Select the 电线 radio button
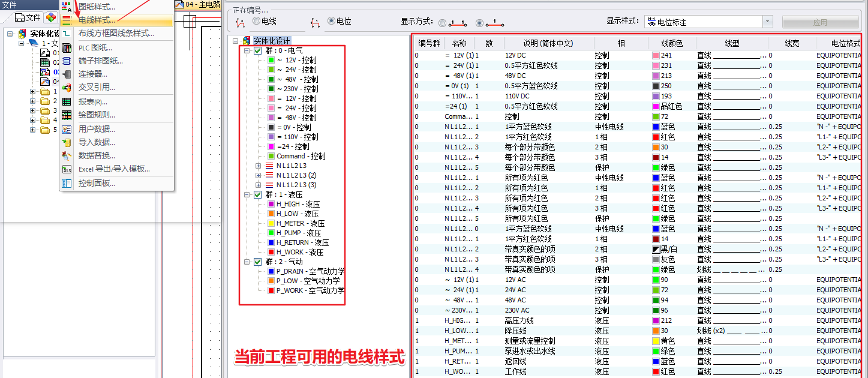This screenshot has width=868, height=378. (x=256, y=21)
